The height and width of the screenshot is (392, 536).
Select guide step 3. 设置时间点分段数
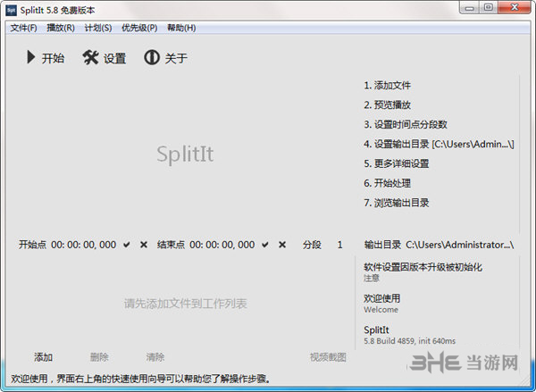(x=406, y=124)
